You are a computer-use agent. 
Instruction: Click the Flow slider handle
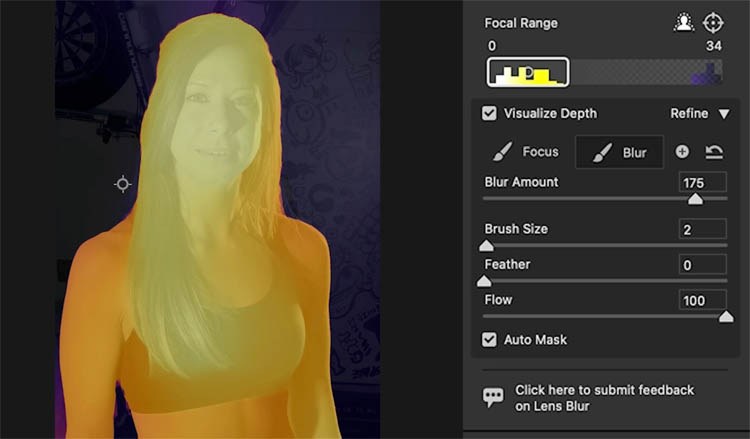(726, 316)
